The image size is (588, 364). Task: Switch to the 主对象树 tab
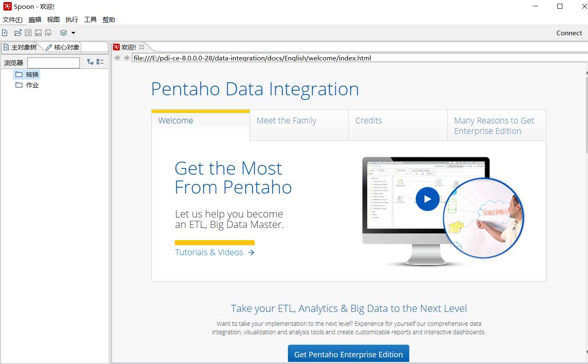(20, 47)
